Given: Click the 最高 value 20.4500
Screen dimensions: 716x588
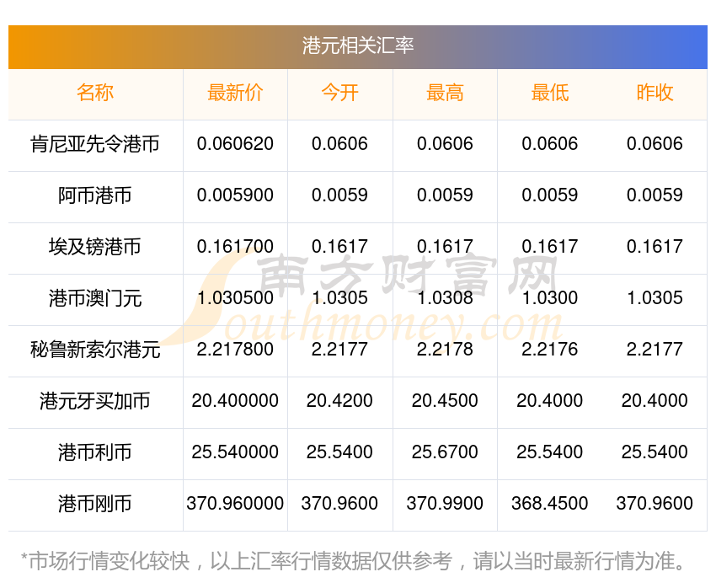Looking at the screenshot, I should coord(445,401).
